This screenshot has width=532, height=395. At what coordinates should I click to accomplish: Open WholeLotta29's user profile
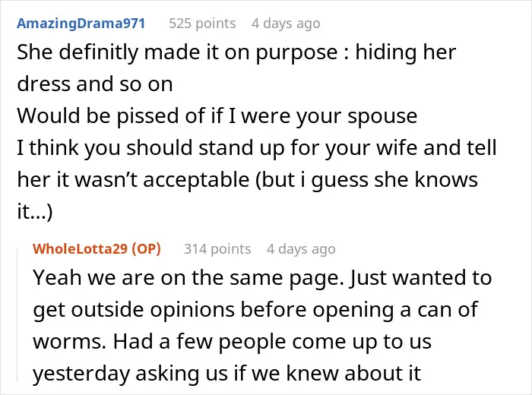(80, 249)
